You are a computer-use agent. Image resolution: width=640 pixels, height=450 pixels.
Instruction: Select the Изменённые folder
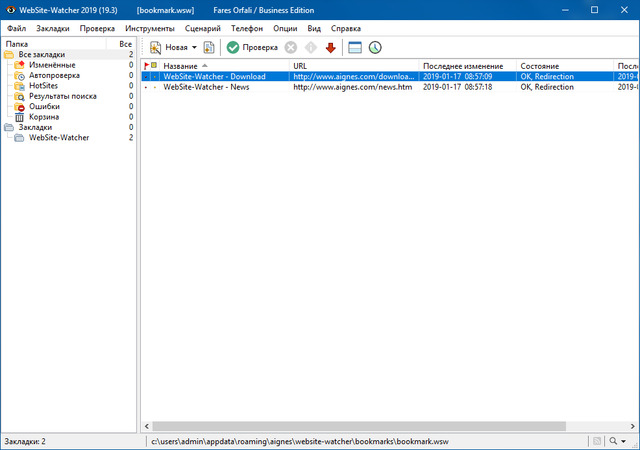(51, 65)
